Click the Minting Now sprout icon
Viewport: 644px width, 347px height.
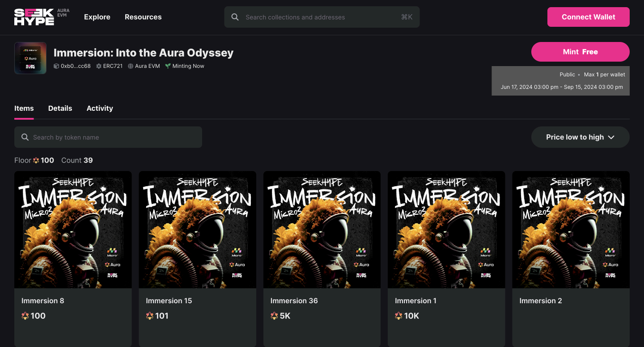tap(168, 66)
